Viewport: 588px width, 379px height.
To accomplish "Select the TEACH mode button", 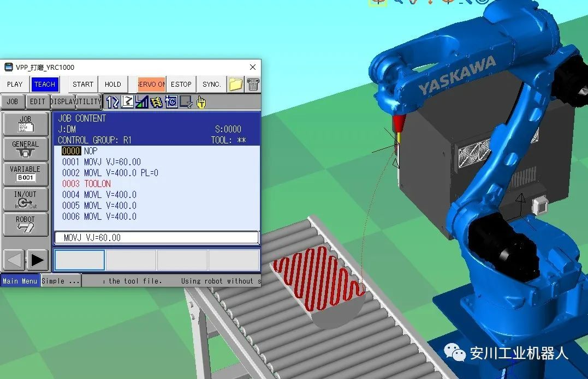I will tap(45, 85).
